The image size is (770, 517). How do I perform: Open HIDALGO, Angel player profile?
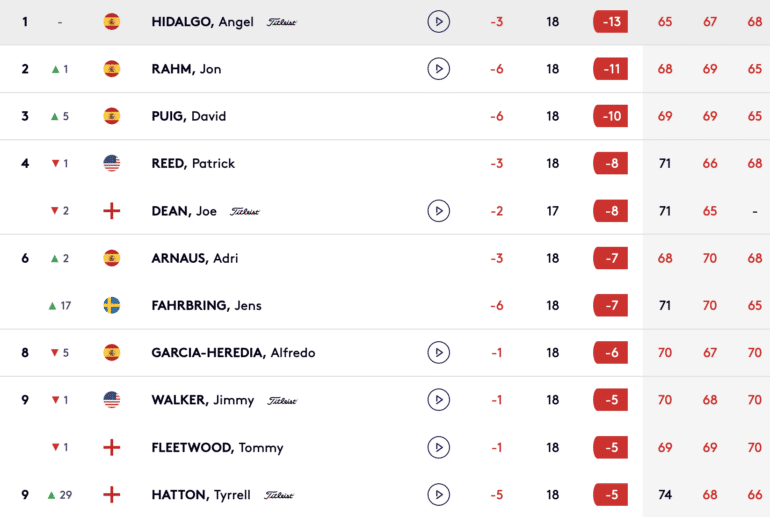202,22
